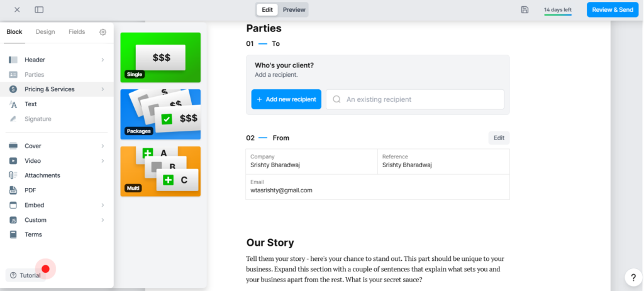The image size is (644, 291).
Task: Open the Design tab
Action: click(45, 32)
